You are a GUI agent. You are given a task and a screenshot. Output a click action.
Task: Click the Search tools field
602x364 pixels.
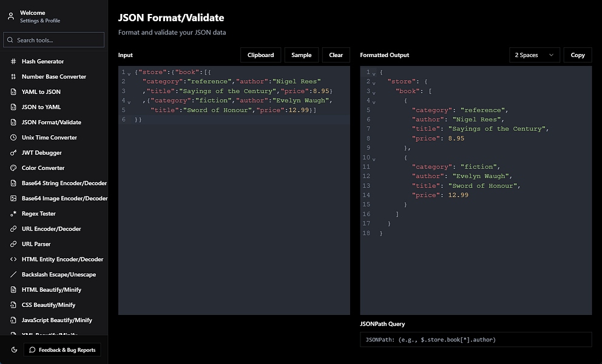(54, 40)
